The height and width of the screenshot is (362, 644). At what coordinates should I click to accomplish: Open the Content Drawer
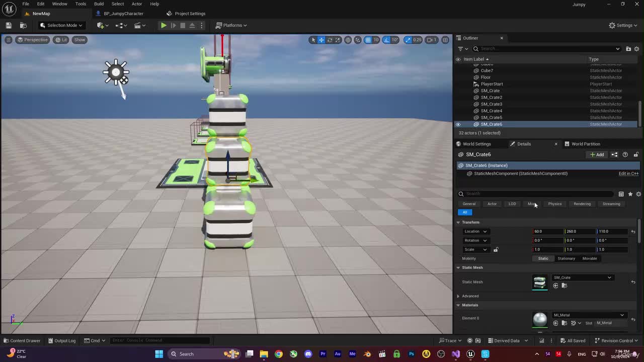point(21,340)
